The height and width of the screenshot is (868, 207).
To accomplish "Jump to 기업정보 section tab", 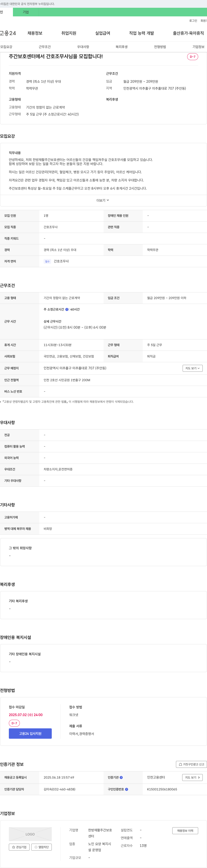I will tap(198, 47).
